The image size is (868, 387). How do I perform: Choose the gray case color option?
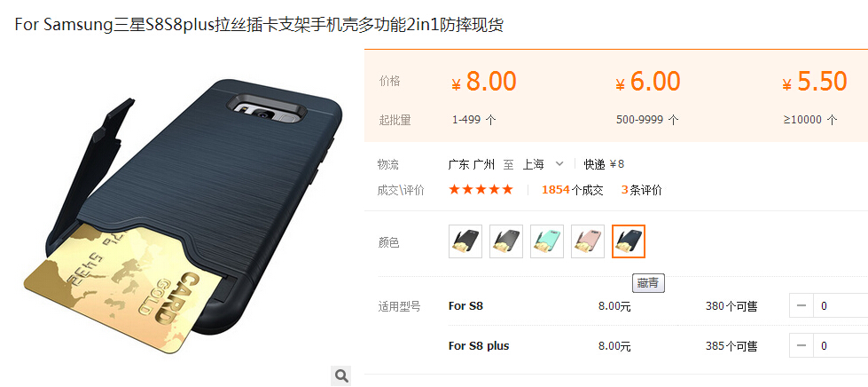coord(506,241)
